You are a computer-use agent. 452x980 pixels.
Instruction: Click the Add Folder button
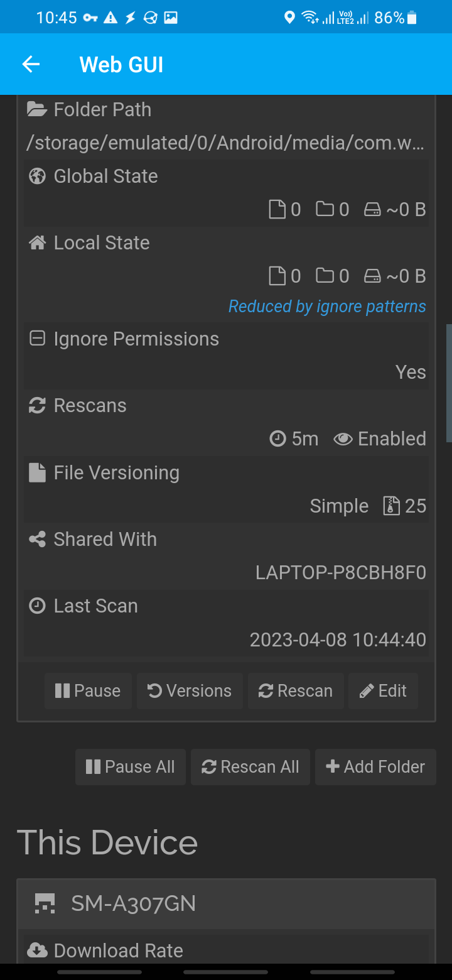click(x=375, y=766)
